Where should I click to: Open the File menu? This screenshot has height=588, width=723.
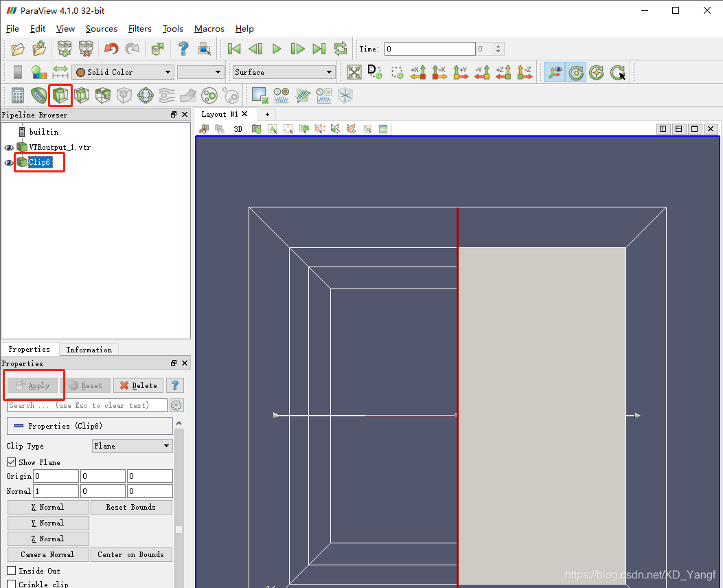(x=12, y=29)
